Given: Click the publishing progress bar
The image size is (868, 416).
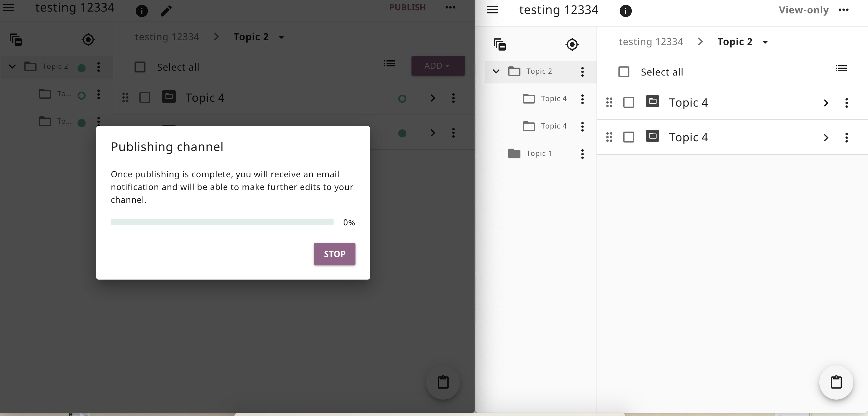Looking at the screenshot, I should (222, 222).
